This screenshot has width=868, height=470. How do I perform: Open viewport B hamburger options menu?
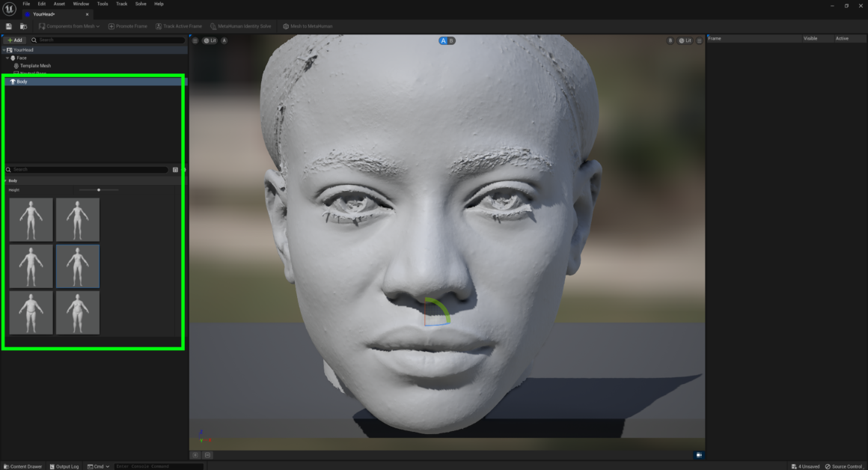[699, 40]
